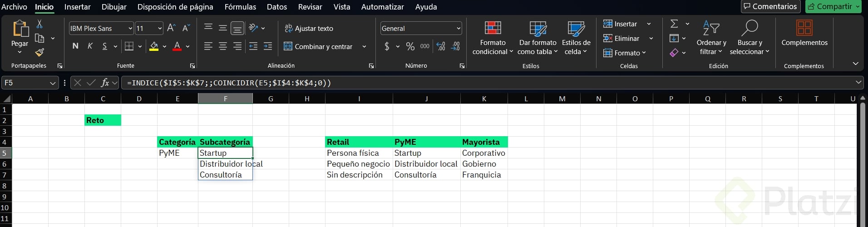Click the insert function fx icon
The image size is (868, 227).
(105, 83)
